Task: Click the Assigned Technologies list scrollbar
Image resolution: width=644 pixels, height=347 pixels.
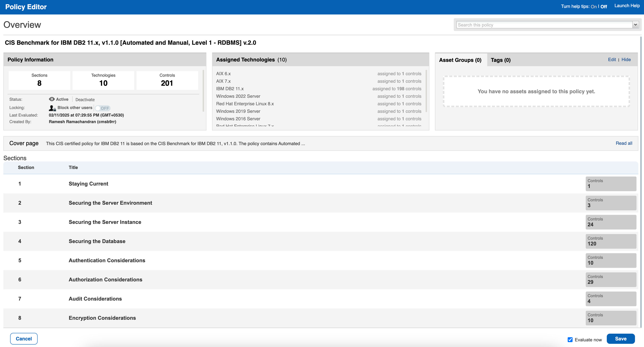Action: [426, 91]
